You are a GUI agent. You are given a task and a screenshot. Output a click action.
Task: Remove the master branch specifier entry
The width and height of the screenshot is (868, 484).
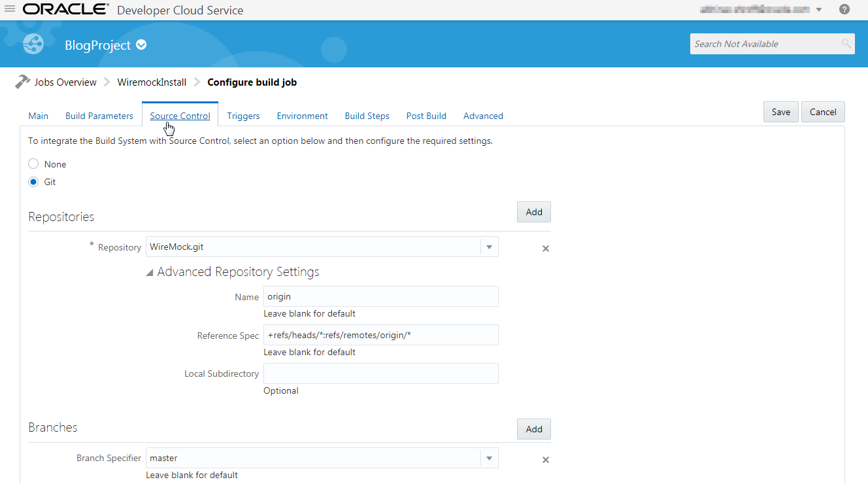(x=546, y=460)
